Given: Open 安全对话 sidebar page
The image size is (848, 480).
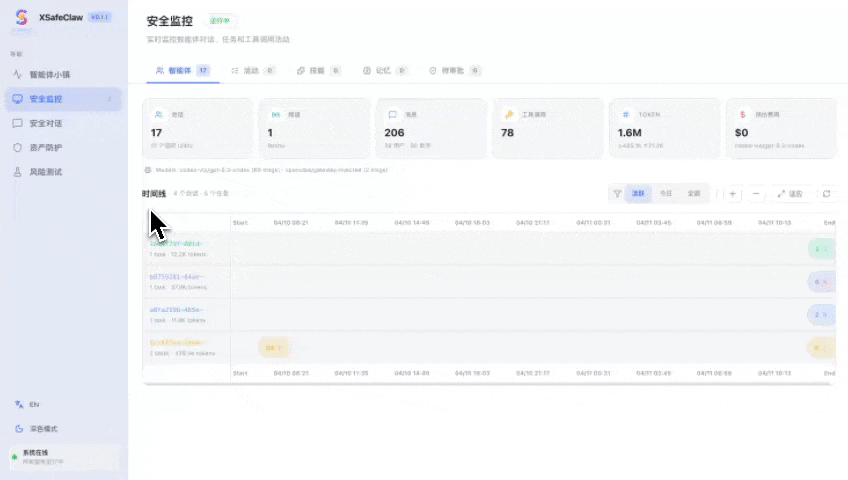Looking at the screenshot, I should pyautogui.click(x=45, y=124).
